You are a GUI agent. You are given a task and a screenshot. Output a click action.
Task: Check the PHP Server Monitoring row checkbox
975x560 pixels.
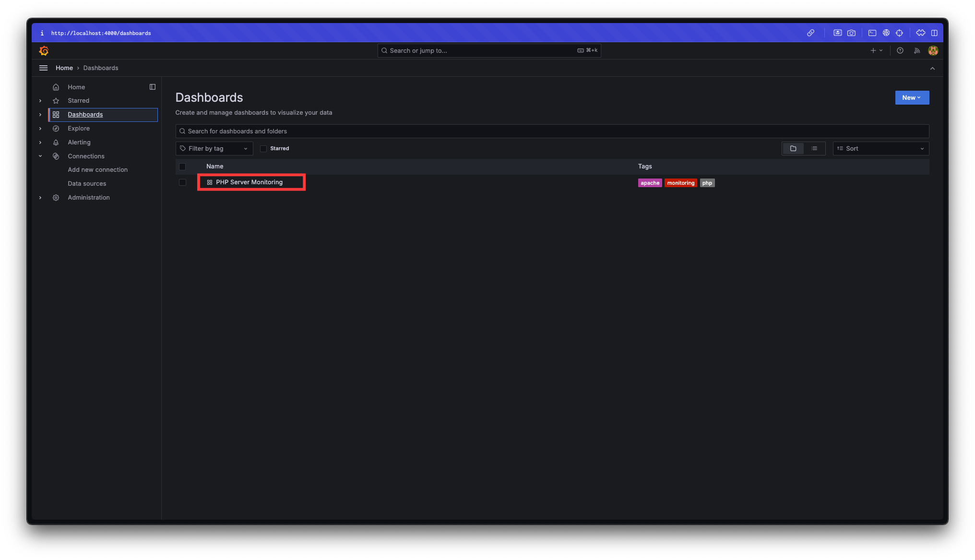tap(182, 182)
